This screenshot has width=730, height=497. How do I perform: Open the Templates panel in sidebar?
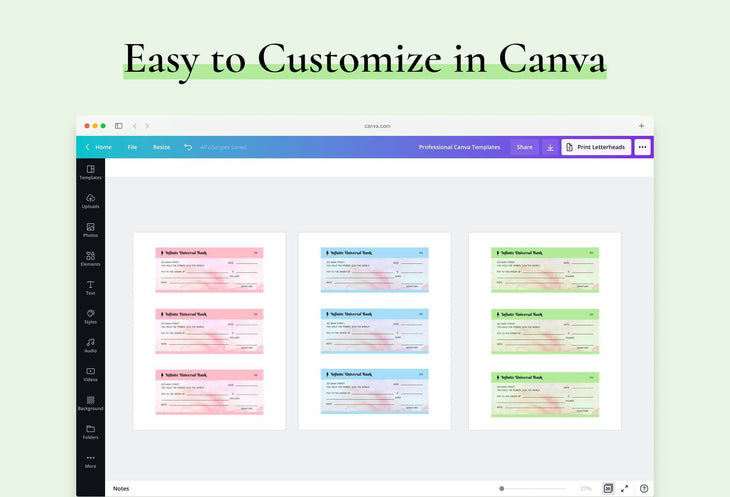[90, 172]
